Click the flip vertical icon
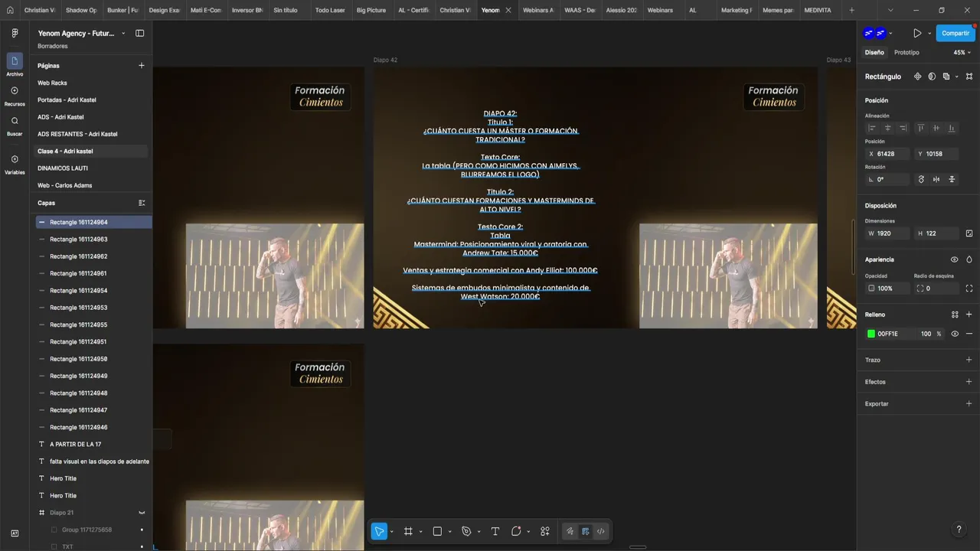The height and width of the screenshot is (551, 980). click(952, 179)
